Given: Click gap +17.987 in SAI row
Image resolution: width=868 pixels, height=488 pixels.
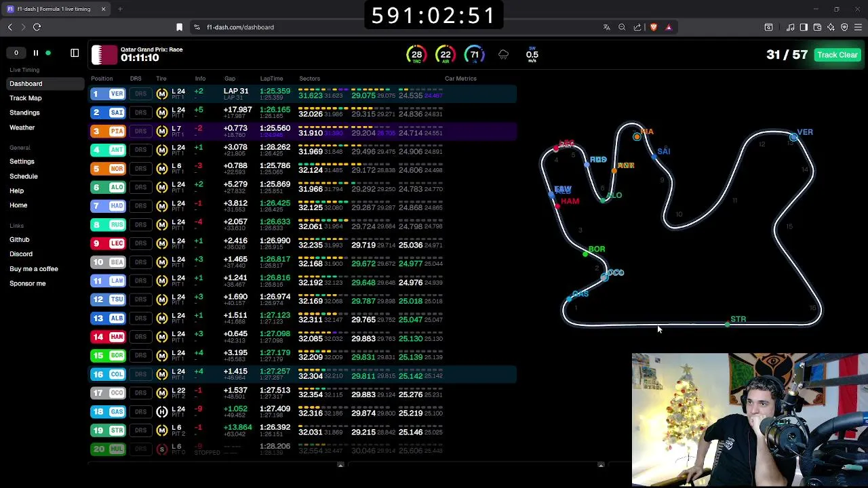Looking at the screenshot, I should [237, 110].
